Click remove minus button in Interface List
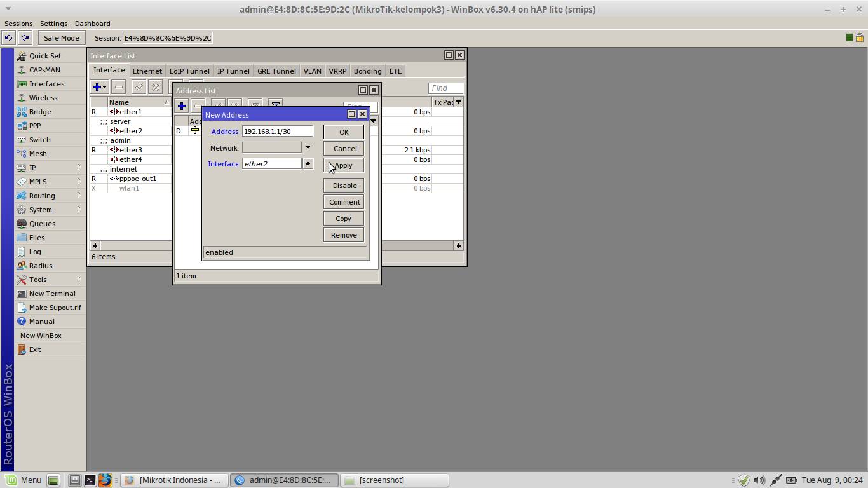 (x=118, y=87)
